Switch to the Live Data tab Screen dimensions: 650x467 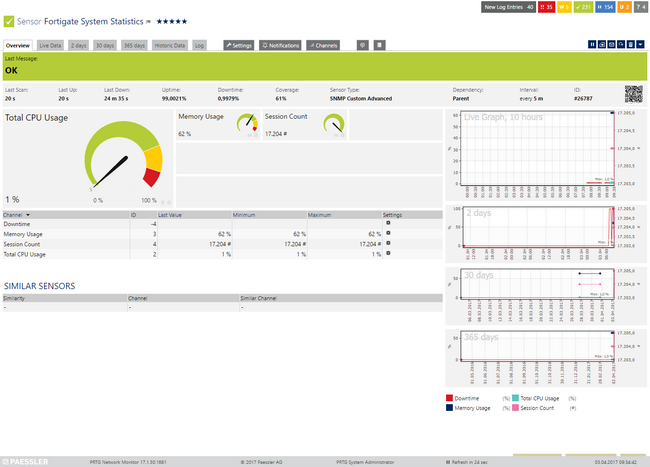coord(50,46)
